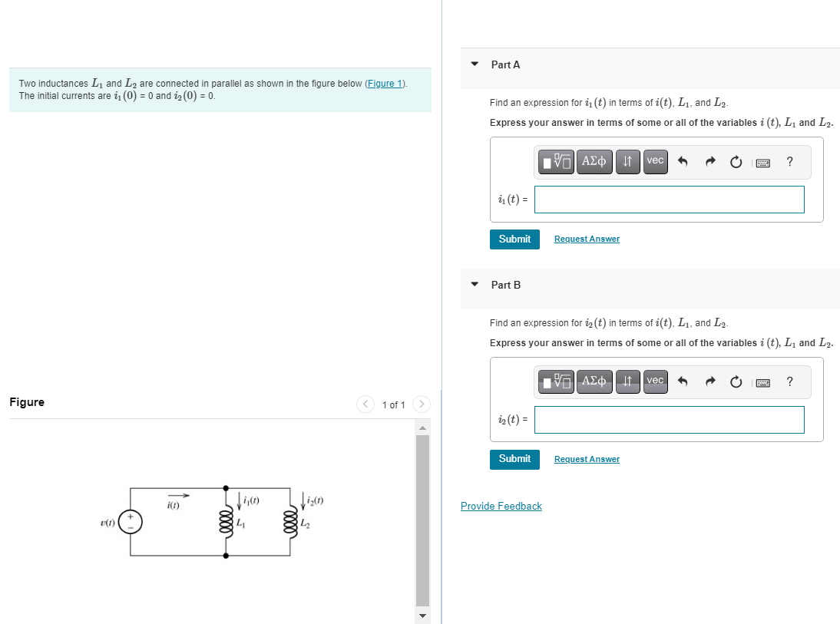Open the keyboard shortcuts icon in Part A
This screenshot has height=624, width=840.
point(762,161)
